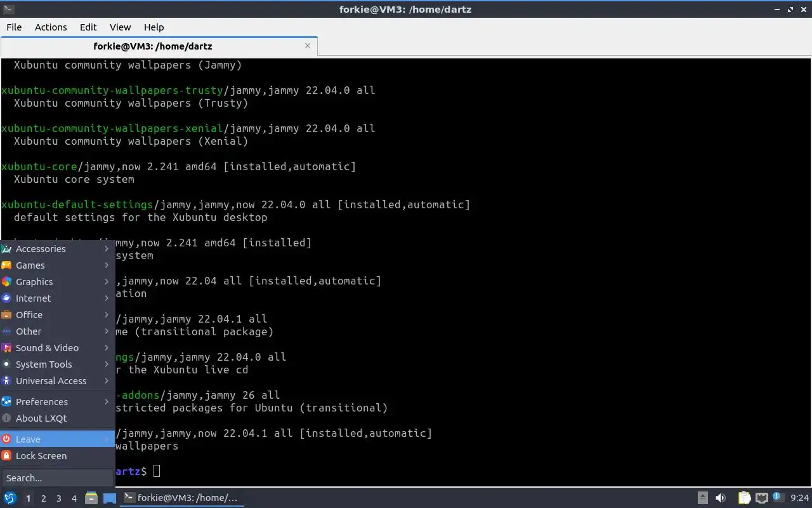Expand the Graphics submenu arrow

107,282
